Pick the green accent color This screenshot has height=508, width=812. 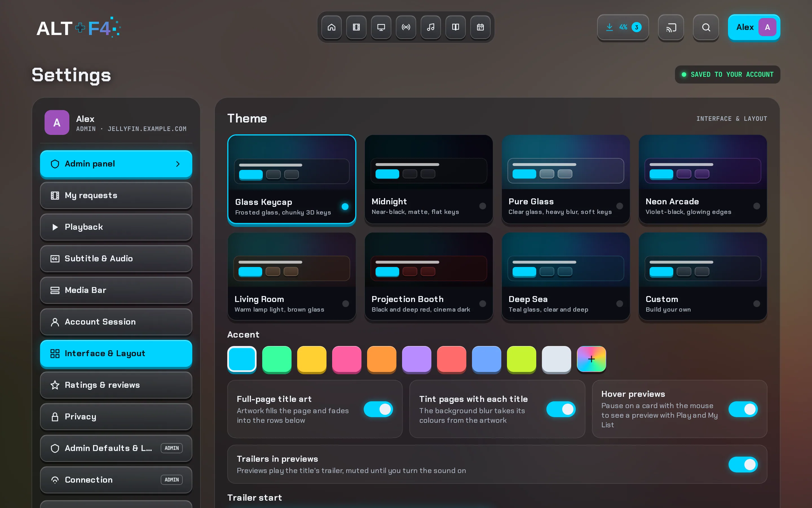pyautogui.click(x=277, y=359)
